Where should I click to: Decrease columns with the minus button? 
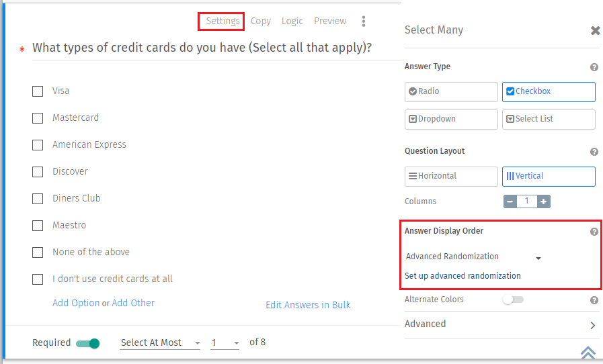tap(510, 201)
